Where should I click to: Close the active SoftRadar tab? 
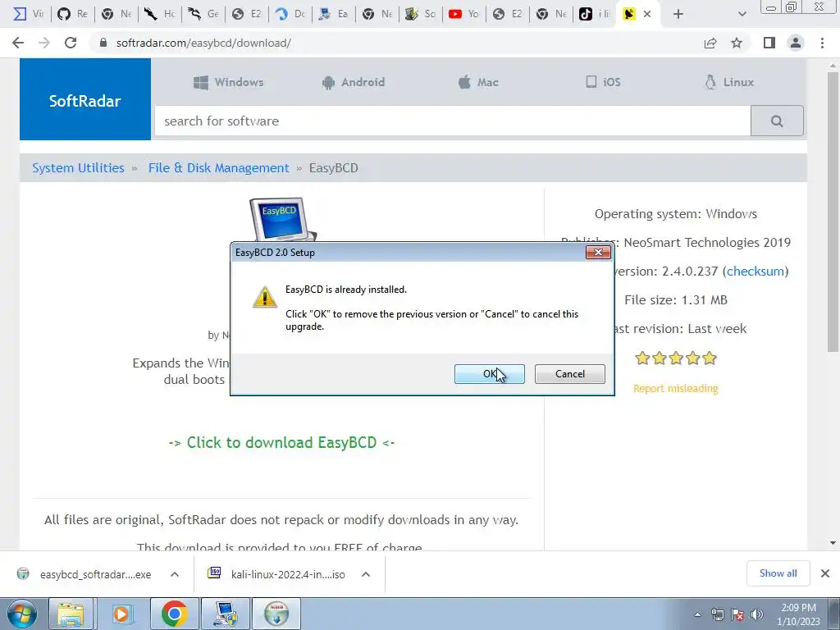(x=647, y=14)
